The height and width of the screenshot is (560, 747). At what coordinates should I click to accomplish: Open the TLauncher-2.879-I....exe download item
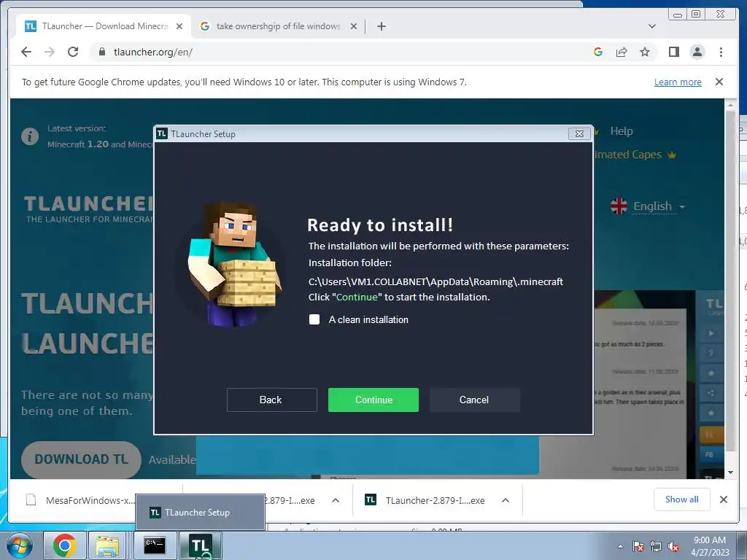point(425,500)
